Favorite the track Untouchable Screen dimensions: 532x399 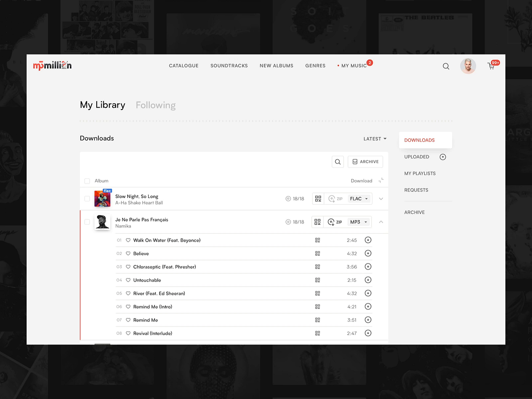[128, 280]
